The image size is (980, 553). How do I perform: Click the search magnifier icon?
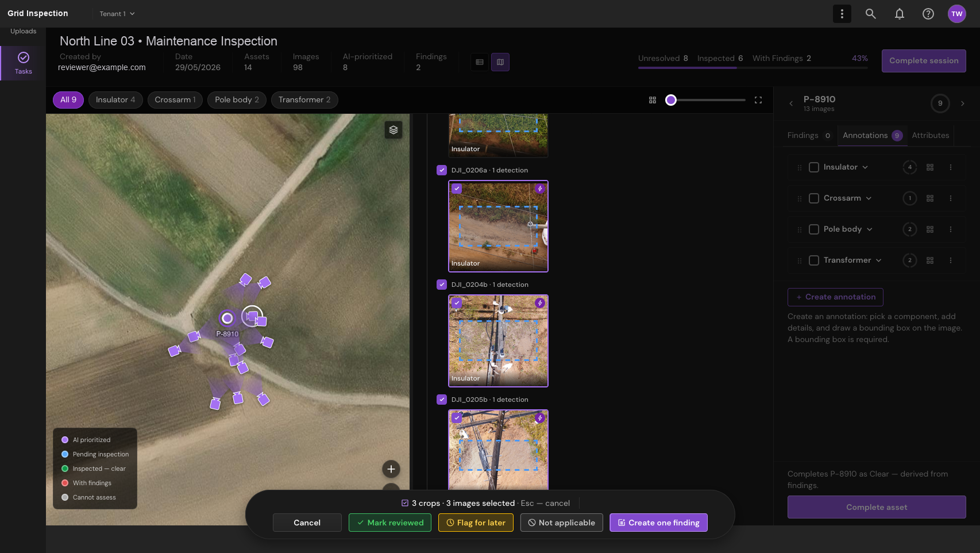pos(871,14)
